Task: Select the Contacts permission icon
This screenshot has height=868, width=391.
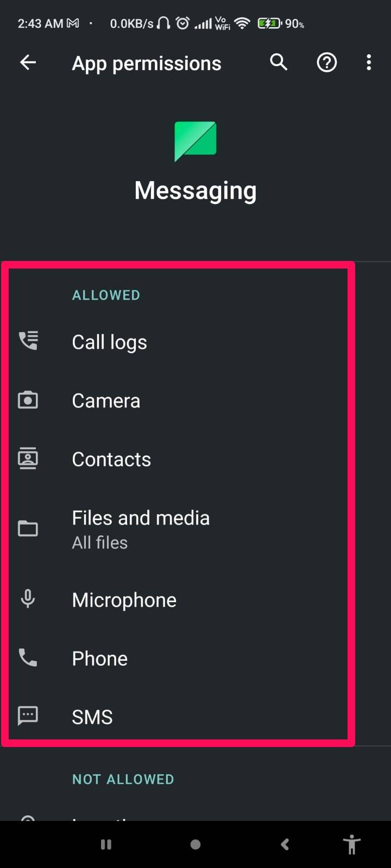Action: pyautogui.click(x=28, y=458)
